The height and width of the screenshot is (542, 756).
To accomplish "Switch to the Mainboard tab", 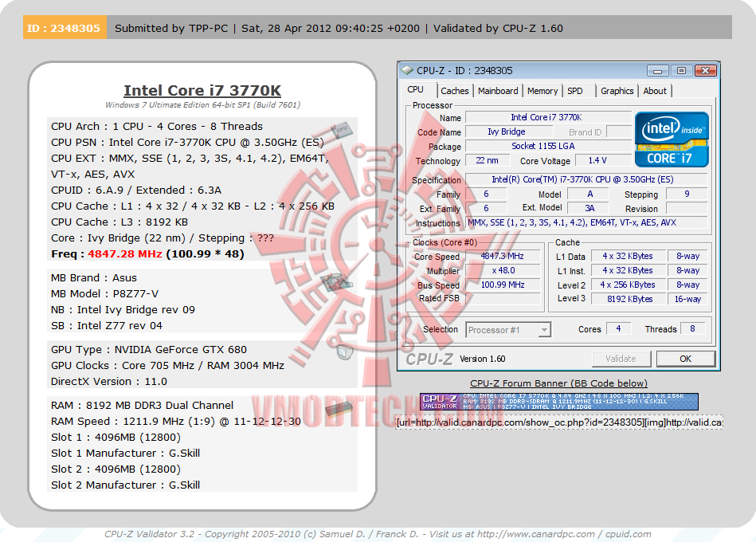I will click(x=498, y=91).
